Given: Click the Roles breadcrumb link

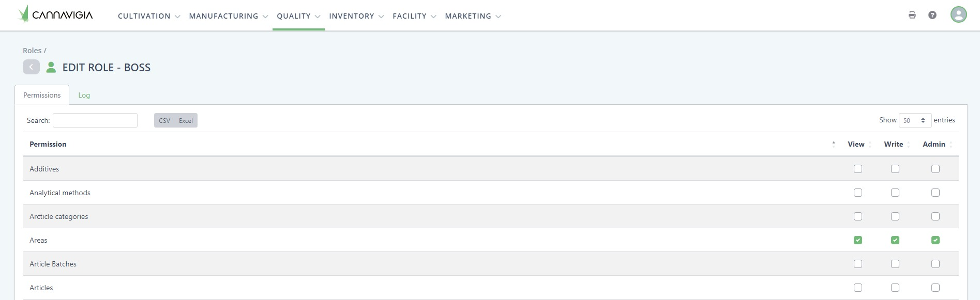Looking at the screenshot, I should [x=32, y=51].
